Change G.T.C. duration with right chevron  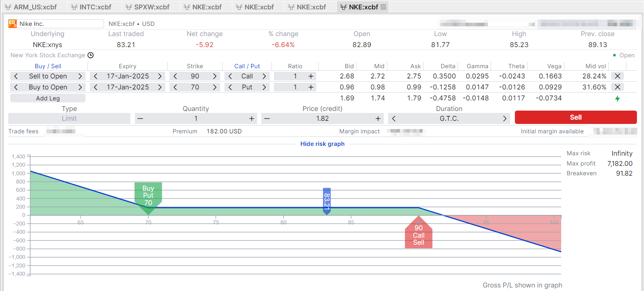coord(505,118)
